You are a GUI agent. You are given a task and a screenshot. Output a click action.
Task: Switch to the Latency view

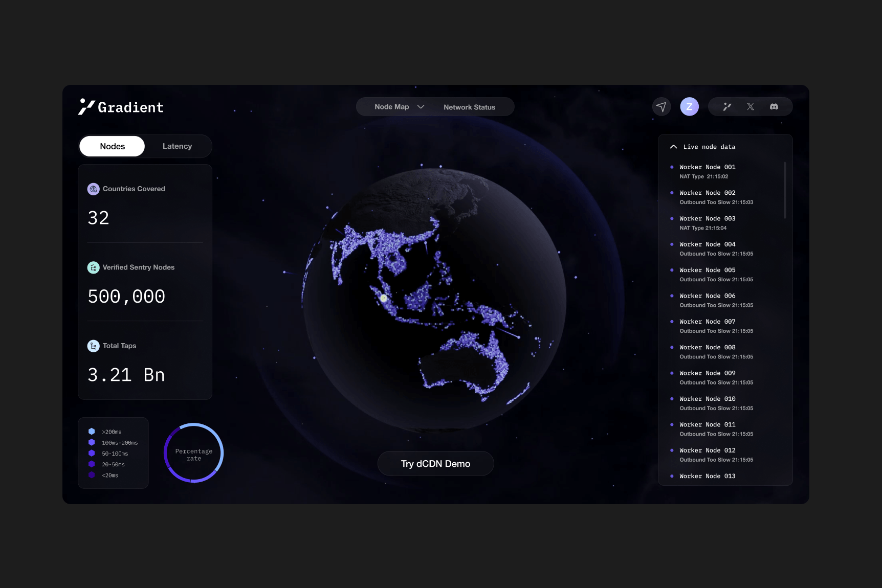point(178,146)
